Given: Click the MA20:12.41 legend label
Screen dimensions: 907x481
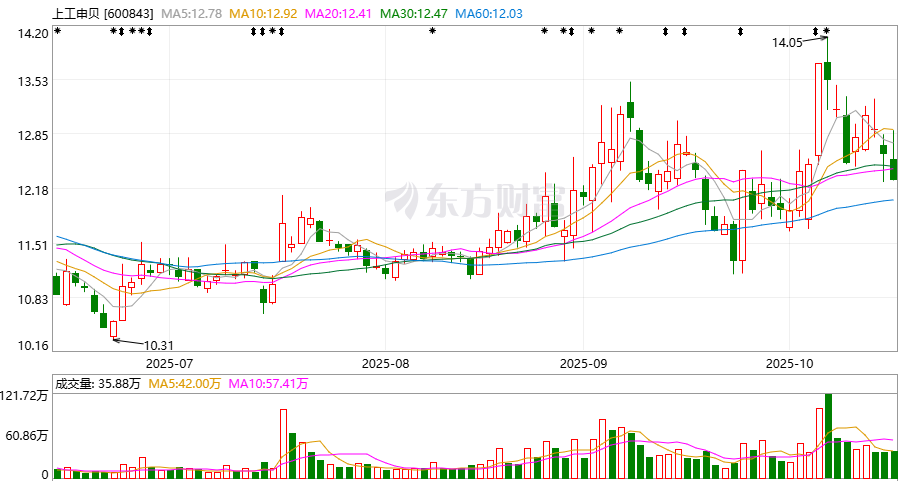Looking at the screenshot, I should pos(338,14).
